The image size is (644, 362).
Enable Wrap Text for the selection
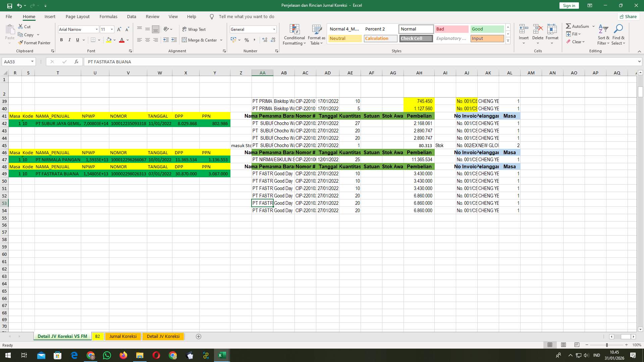coord(194,29)
